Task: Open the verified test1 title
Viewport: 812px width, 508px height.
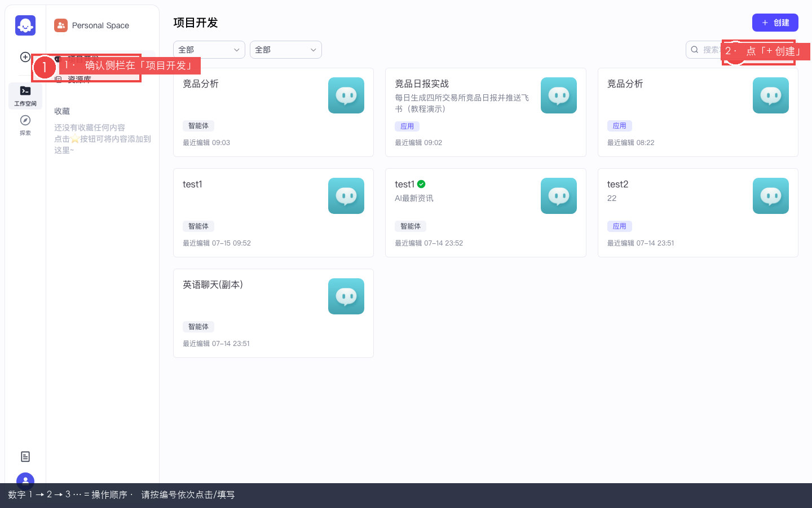Action: [x=404, y=184]
